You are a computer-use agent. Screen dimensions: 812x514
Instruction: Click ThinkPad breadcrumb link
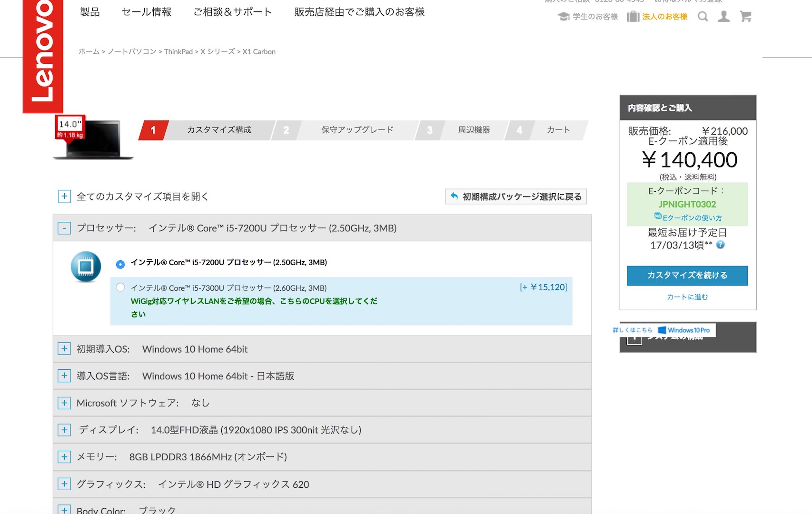pos(178,51)
